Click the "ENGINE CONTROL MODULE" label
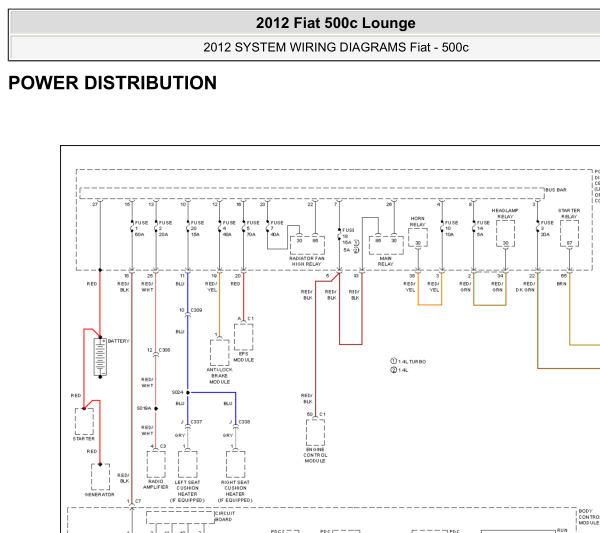 pyautogui.click(x=315, y=455)
